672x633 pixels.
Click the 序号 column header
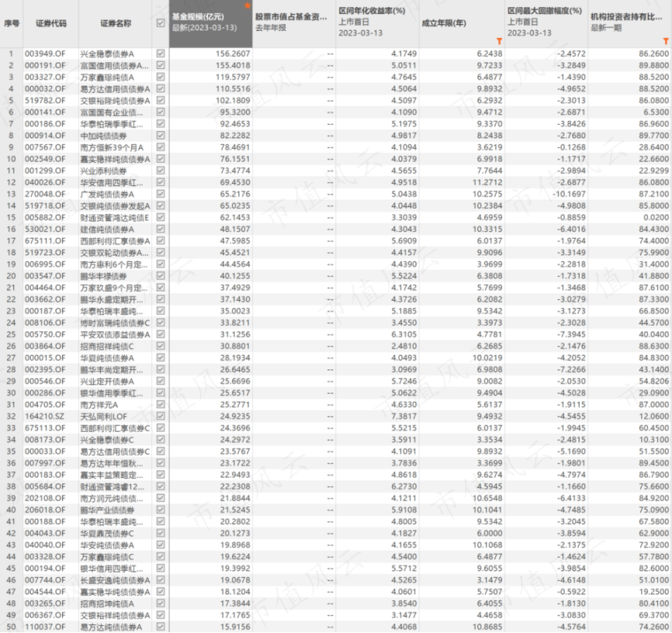pos(12,23)
